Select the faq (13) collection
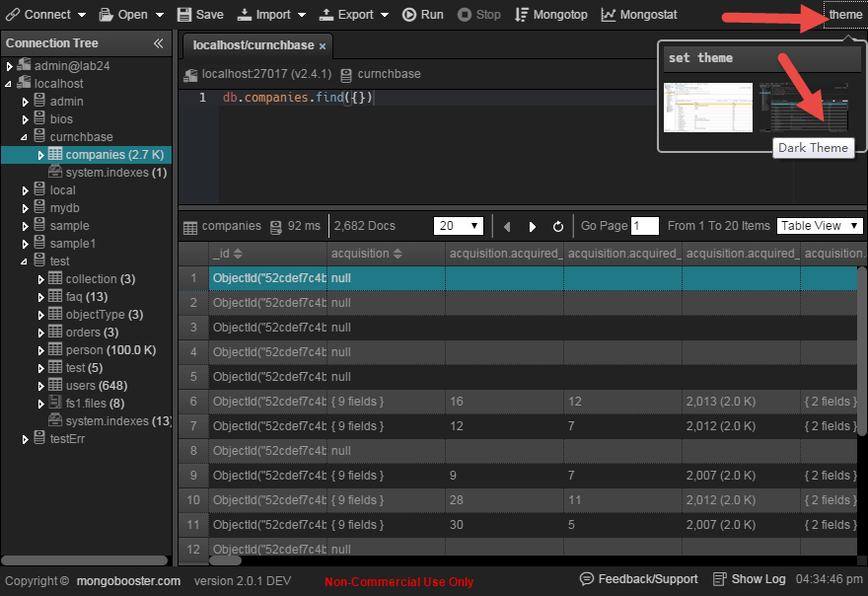Image resolution: width=868 pixels, height=596 pixels. [x=87, y=296]
